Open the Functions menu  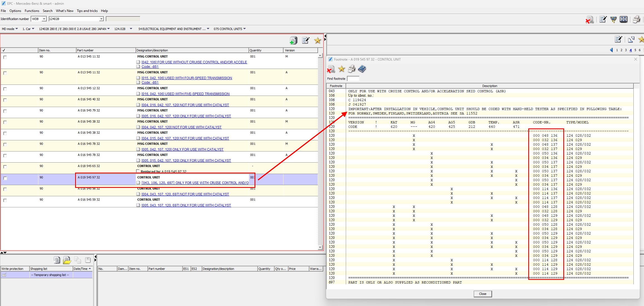32,11
